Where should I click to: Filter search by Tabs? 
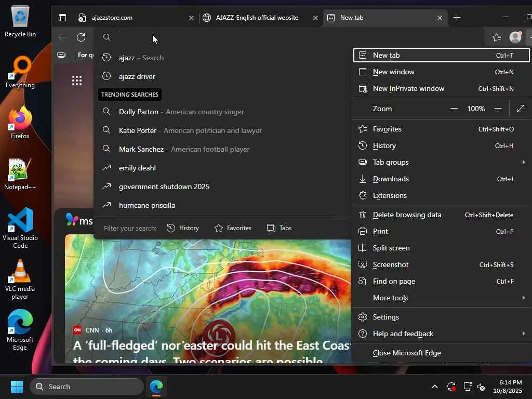pos(279,228)
